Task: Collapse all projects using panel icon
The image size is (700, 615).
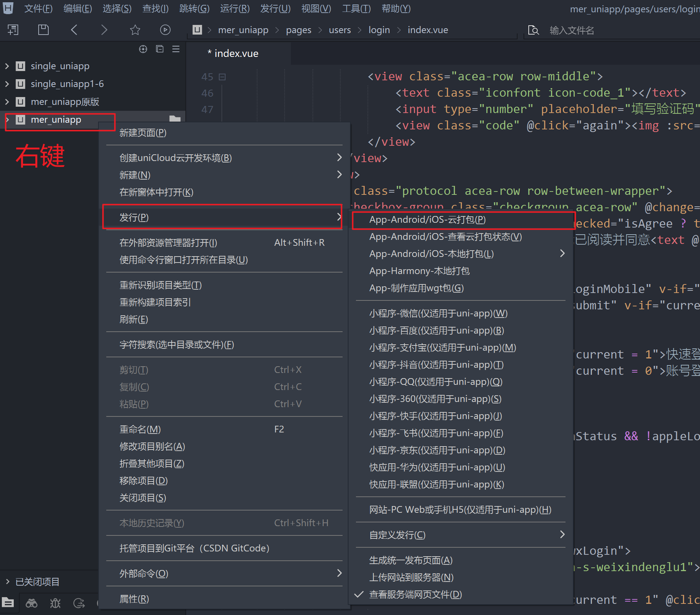Action: 160,49
